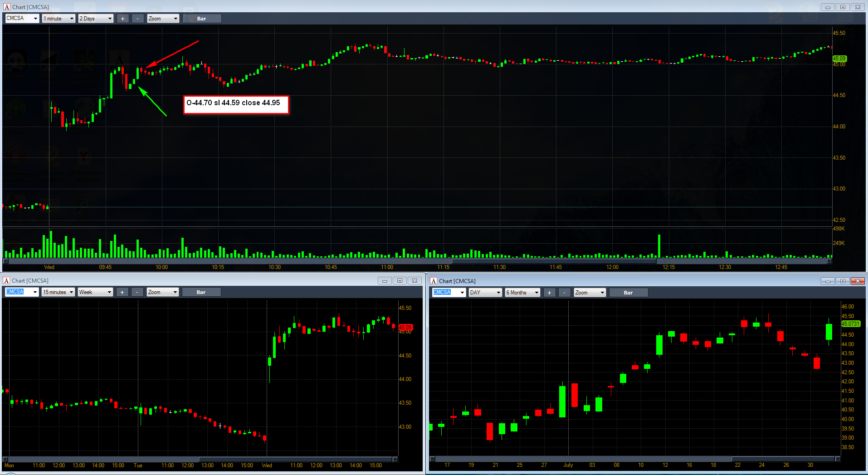
Task: Minimize the daily CMCSA chart window
Action: (828, 281)
